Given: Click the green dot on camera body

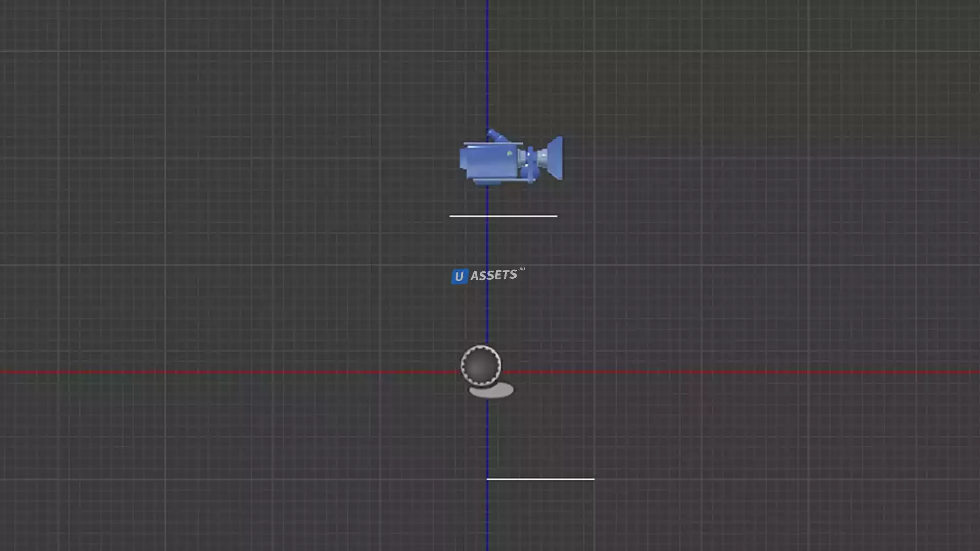Looking at the screenshot, I should point(509,153).
